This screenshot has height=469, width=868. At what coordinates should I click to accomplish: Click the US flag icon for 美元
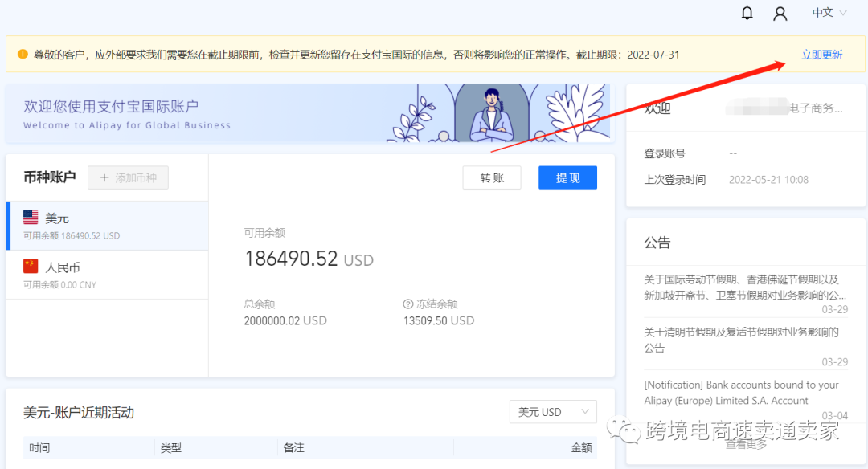(x=31, y=217)
